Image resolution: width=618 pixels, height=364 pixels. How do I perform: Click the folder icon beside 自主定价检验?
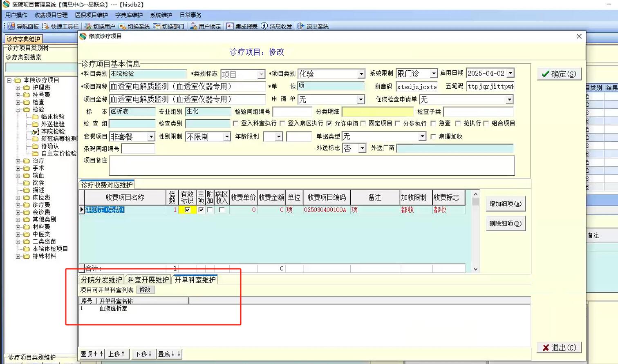click(x=36, y=154)
